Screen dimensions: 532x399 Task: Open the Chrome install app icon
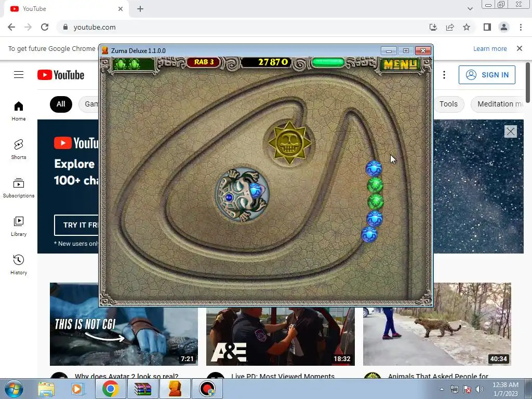coord(433,27)
